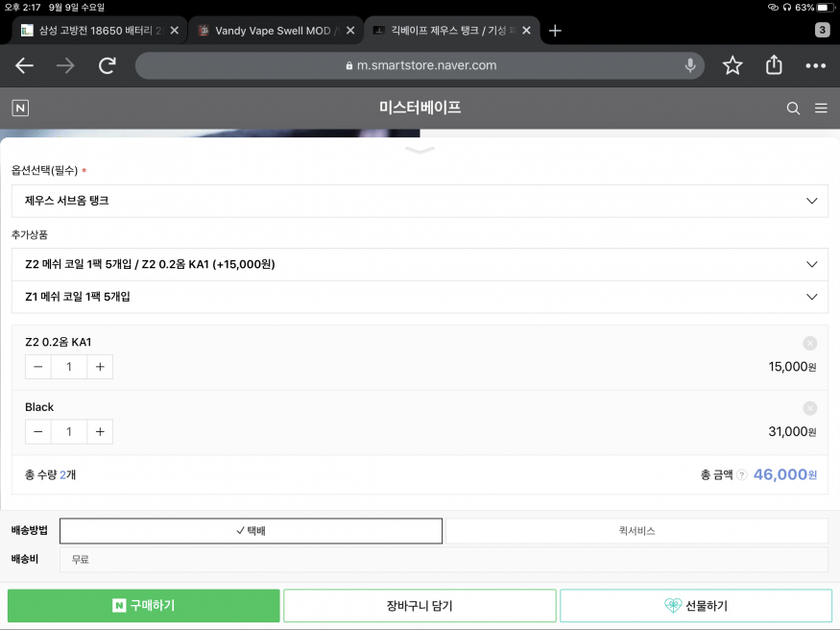Image resolution: width=840 pixels, height=630 pixels.
Task: Tap the forward navigation arrow
Action: (x=65, y=65)
